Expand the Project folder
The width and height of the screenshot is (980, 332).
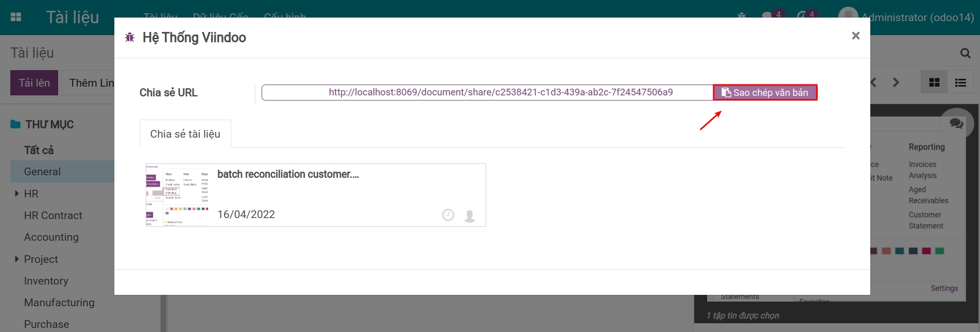pos(17,259)
